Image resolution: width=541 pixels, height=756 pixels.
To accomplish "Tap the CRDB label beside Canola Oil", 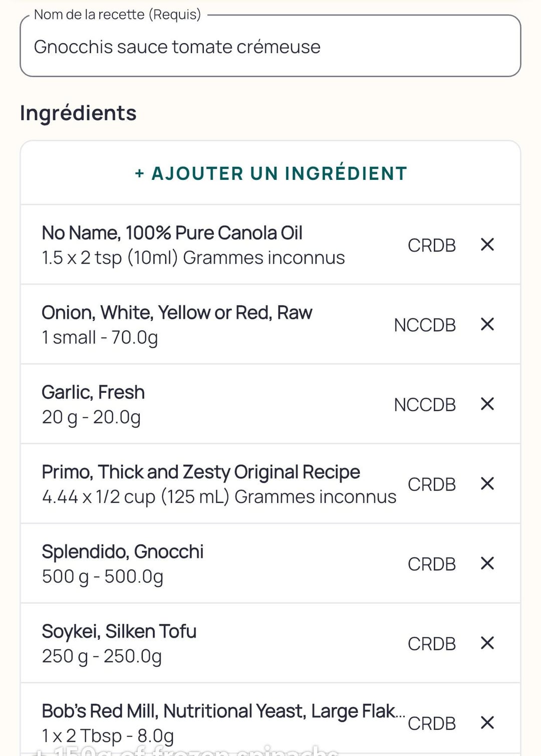I will (x=432, y=245).
